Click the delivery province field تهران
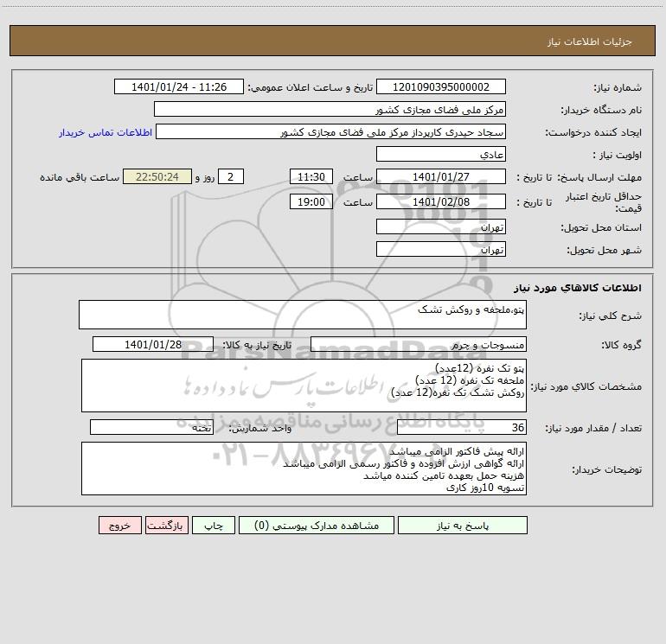666x644 pixels. click(x=441, y=226)
